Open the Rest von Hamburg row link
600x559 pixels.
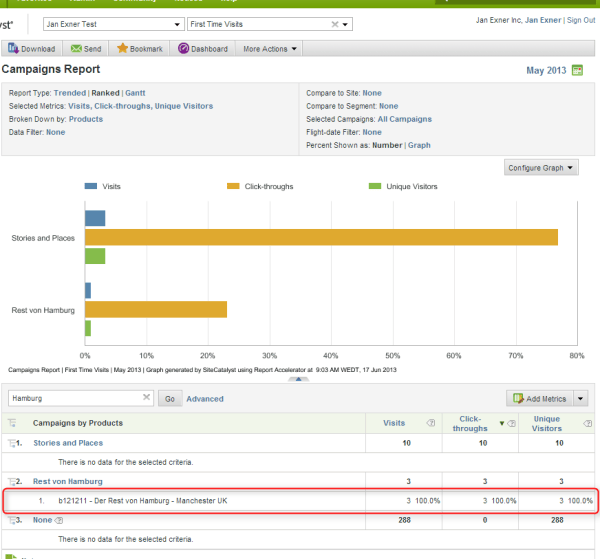pyautogui.click(x=68, y=481)
